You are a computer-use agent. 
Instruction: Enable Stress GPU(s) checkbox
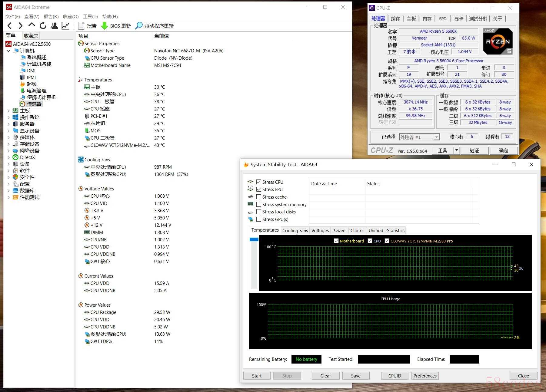pos(259,219)
